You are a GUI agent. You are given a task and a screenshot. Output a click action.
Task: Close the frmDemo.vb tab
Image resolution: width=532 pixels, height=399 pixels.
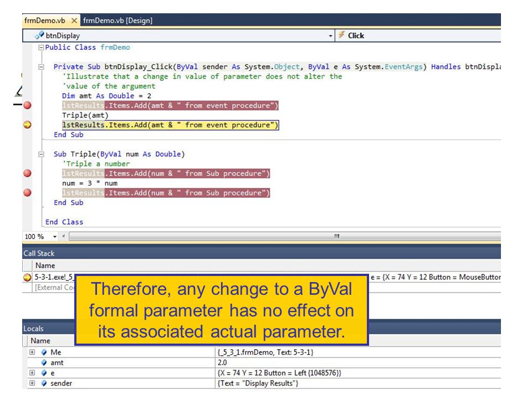pyautogui.click(x=74, y=21)
